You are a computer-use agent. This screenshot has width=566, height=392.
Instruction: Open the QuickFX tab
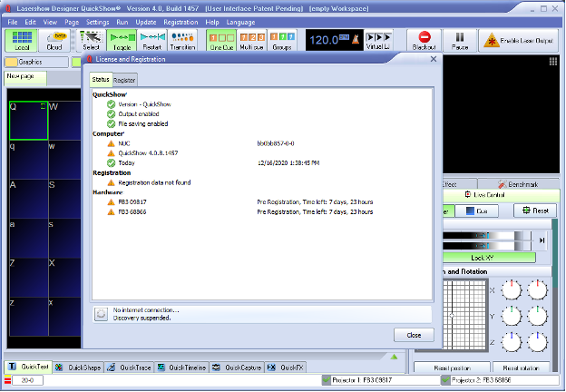286,367
